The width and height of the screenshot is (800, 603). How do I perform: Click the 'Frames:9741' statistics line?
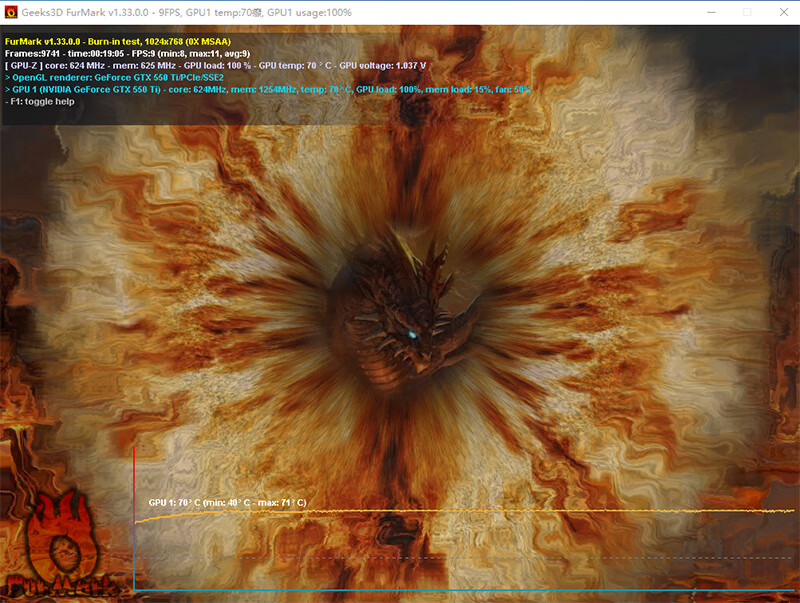[128, 54]
